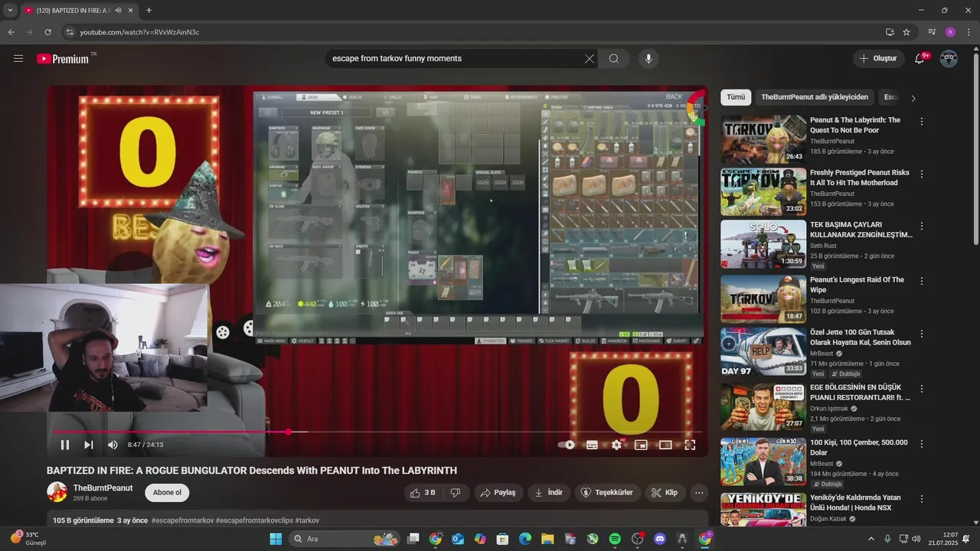Image resolution: width=980 pixels, height=551 pixels.
Task: Open options for Özel Jette 100 Gün video
Action: point(922,334)
